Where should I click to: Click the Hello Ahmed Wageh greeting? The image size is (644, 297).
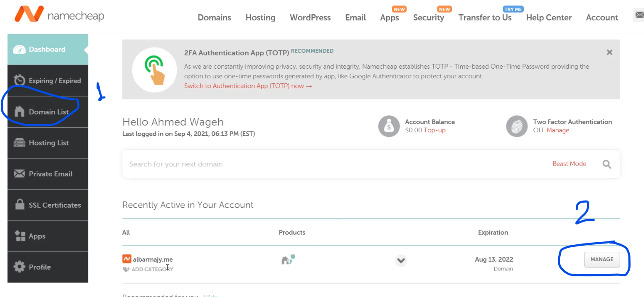pyautogui.click(x=173, y=122)
